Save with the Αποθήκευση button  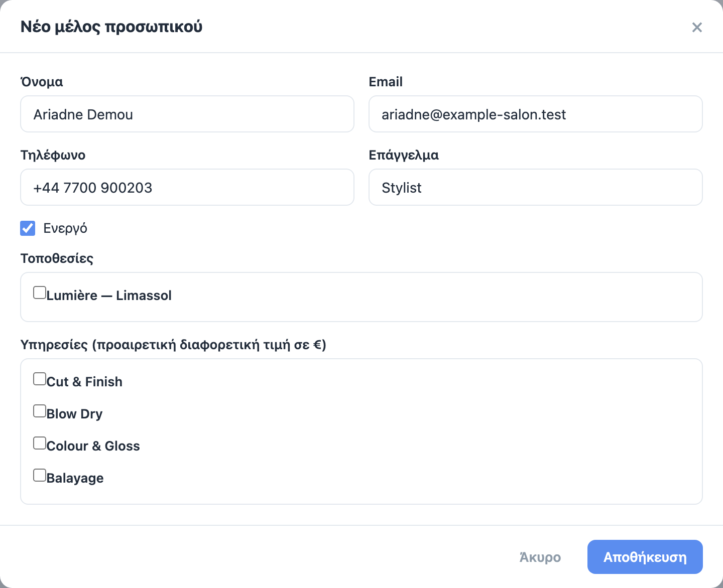click(645, 557)
